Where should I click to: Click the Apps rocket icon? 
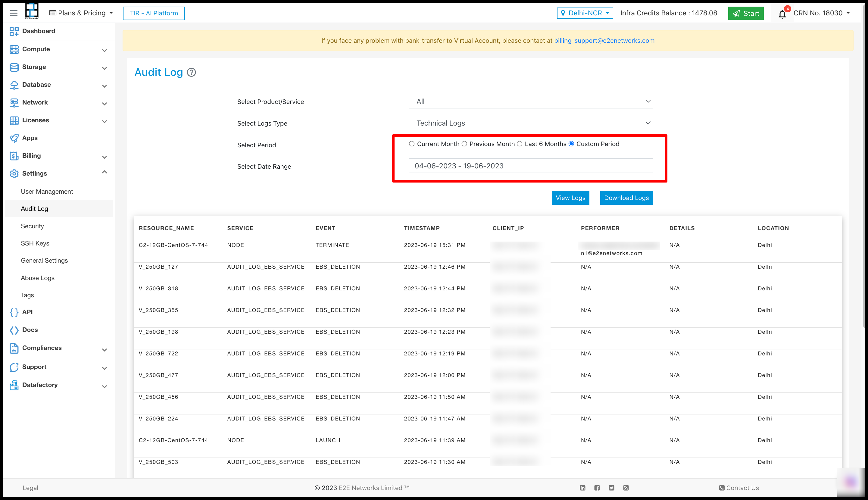(14, 138)
